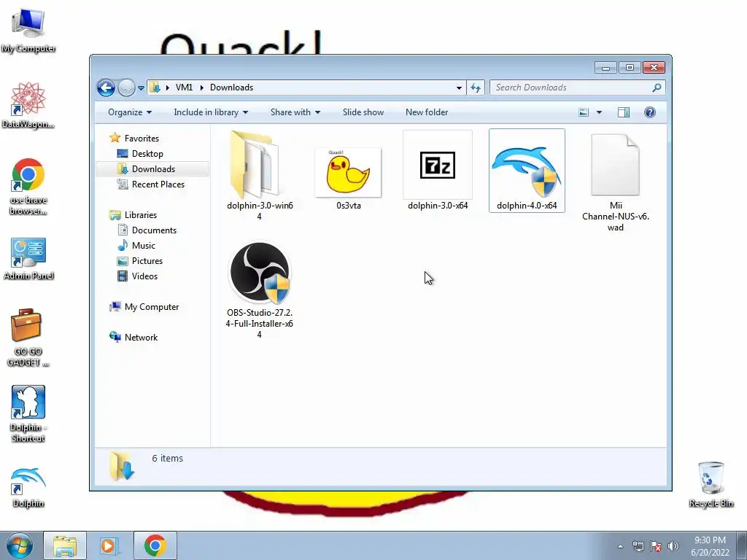Click the Back navigation arrow

point(106,87)
